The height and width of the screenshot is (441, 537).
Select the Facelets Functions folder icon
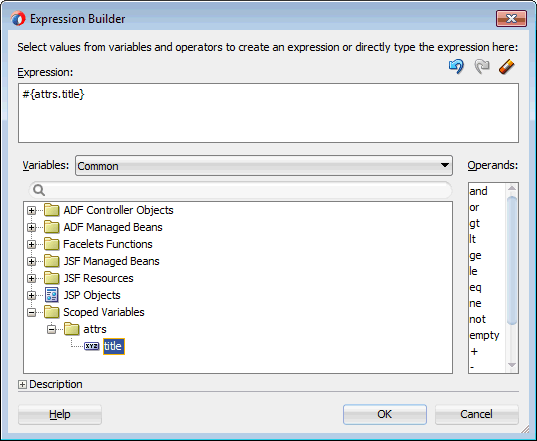coord(52,244)
